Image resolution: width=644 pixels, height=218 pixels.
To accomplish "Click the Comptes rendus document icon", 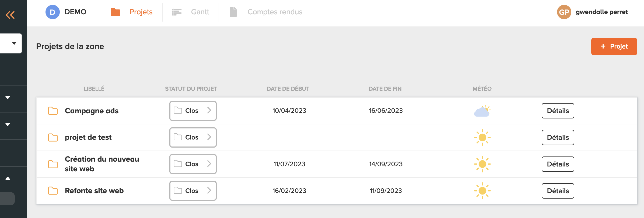I will pyautogui.click(x=233, y=12).
